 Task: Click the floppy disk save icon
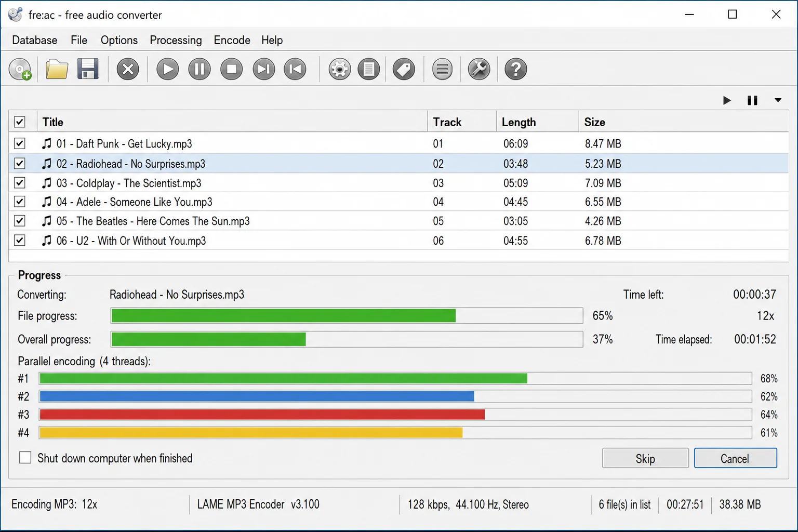point(88,69)
